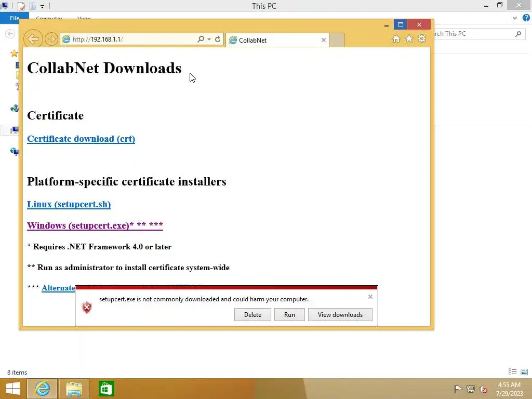Open the File tab in This PC
The width and height of the screenshot is (532, 399).
click(14, 18)
